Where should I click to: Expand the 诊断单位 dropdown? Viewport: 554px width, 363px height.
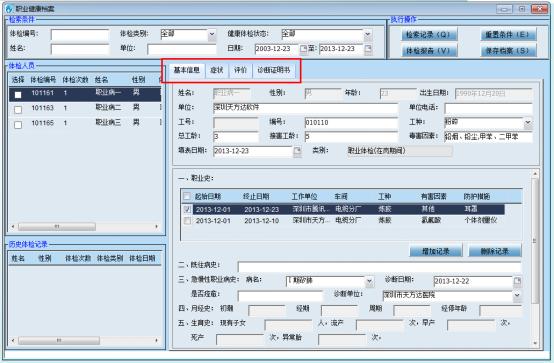(517, 295)
